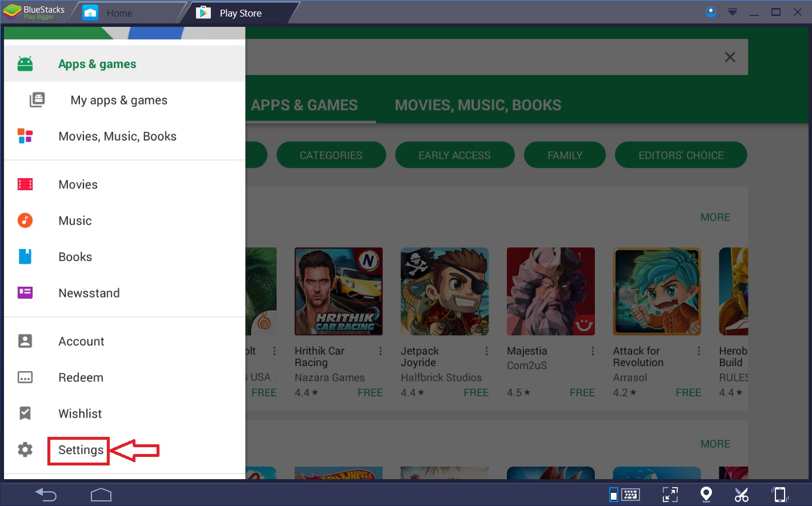Switch to the MOVIES, MUSIC, BOOKS tab

click(478, 105)
